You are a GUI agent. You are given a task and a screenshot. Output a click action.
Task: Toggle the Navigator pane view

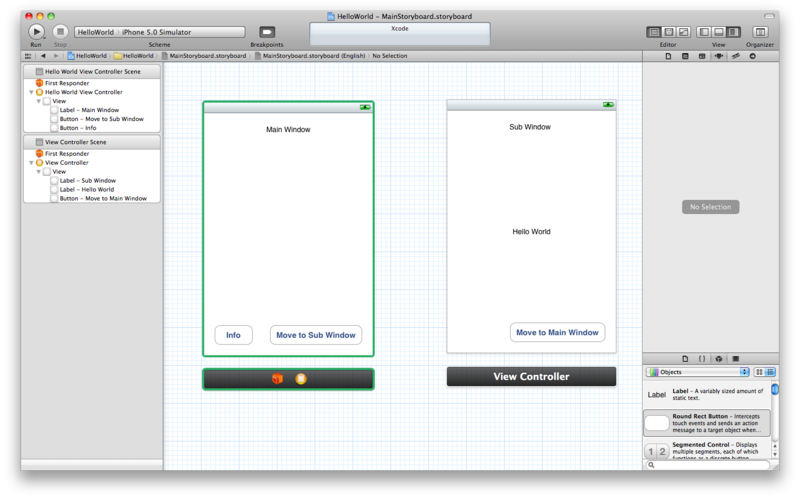(704, 32)
